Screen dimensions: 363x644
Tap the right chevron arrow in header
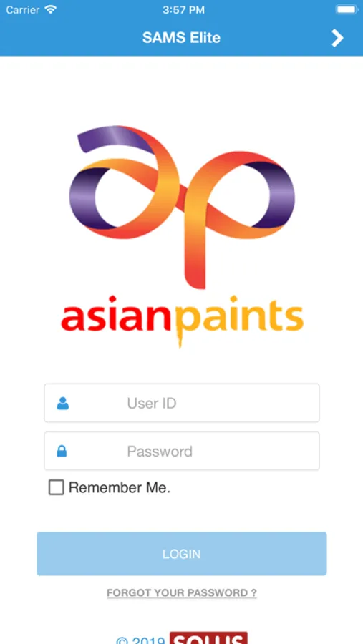(337, 38)
